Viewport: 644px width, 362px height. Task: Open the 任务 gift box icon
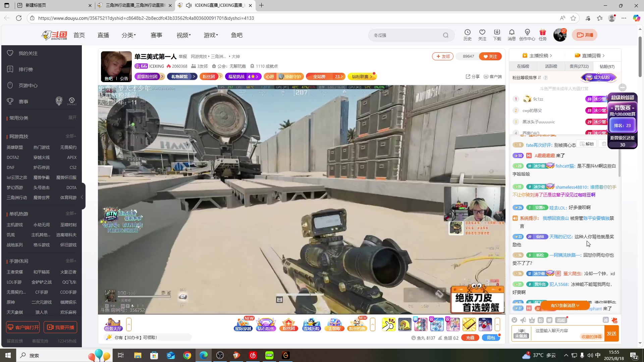[x=542, y=35]
